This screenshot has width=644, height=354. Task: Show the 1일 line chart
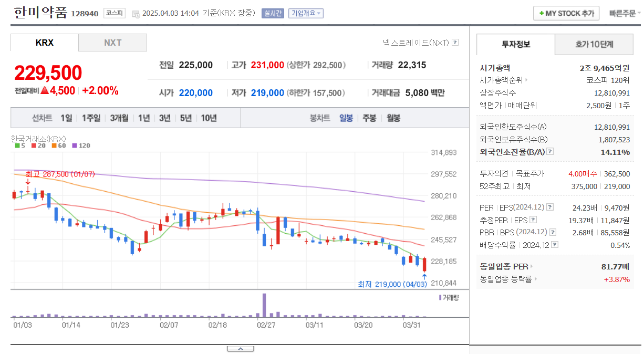coord(66,118)
